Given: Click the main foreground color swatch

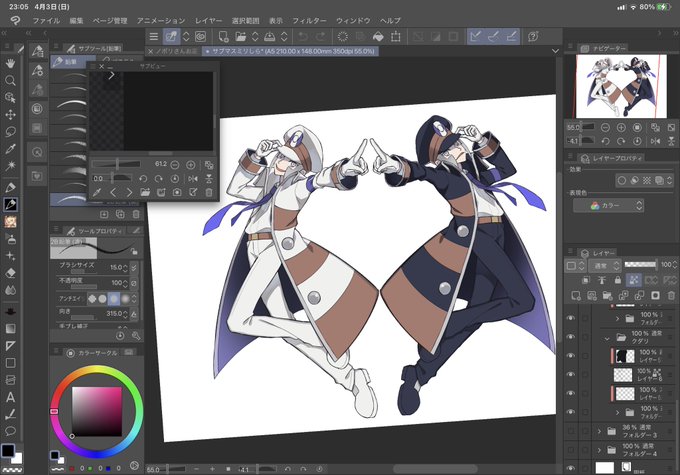Looking at the screenshot, I should [x=8, y=451].
